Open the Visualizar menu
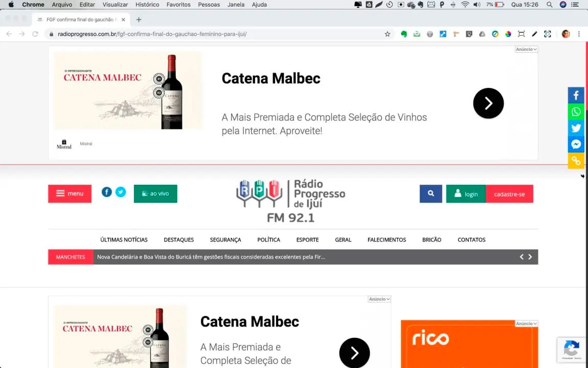 coord(115,5)
